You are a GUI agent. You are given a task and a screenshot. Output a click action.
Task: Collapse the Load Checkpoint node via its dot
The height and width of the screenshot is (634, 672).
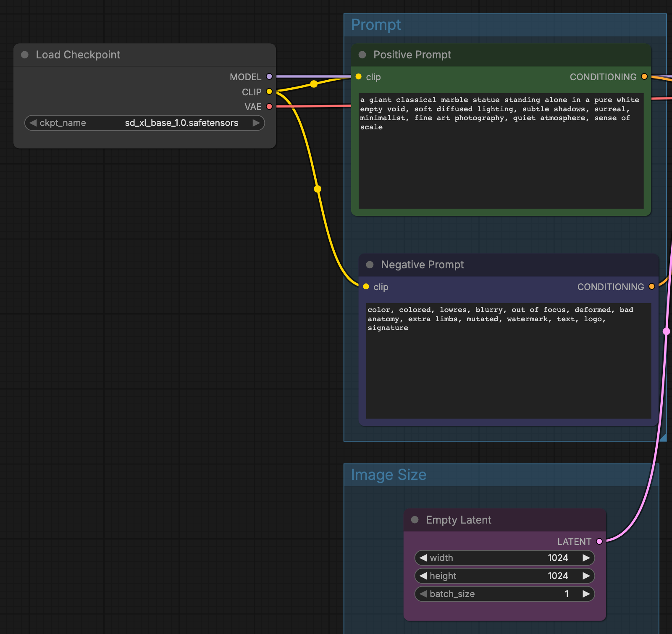25,55
